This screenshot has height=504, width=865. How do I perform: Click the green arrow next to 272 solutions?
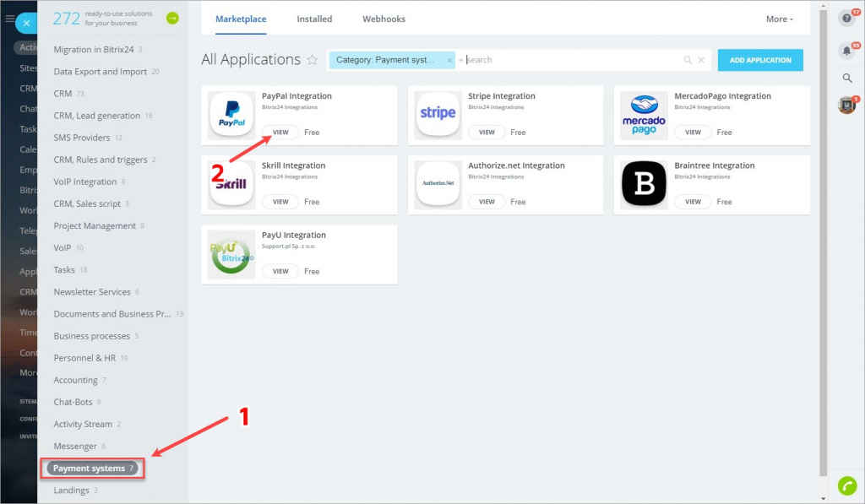(x=172, y=19)
